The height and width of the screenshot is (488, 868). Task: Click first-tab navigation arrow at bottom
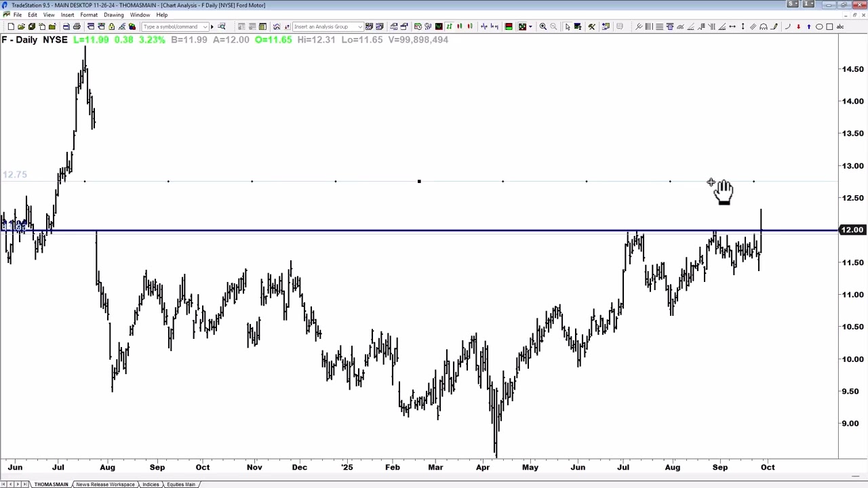coord(4,484)
